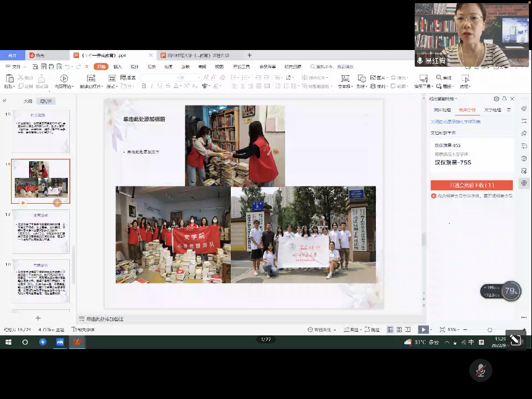The width and height of the screenshot is (532, 399).
Task: Select slide 17 thumbnail
Action: tap(41, 231)
